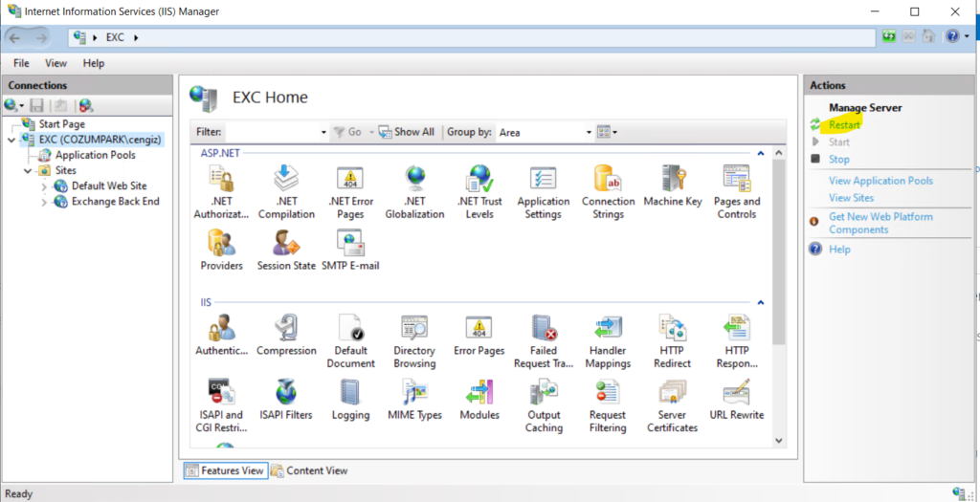980x502 pixels.
Task: Open the HTTP Redirect feature
Action: point(673,341)
